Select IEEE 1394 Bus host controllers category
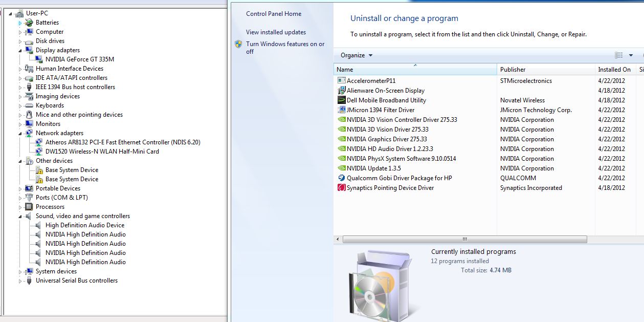 (x=76, y=87)
